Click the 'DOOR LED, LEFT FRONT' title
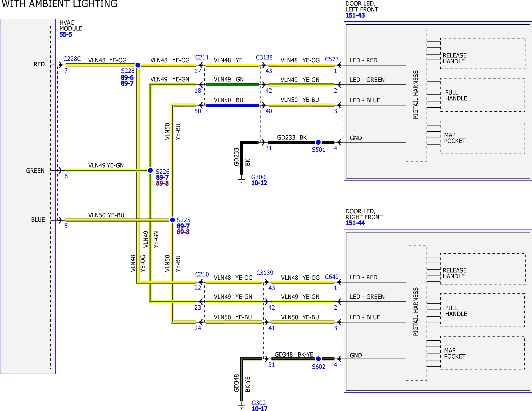The image size is (532, 411). 362,6
